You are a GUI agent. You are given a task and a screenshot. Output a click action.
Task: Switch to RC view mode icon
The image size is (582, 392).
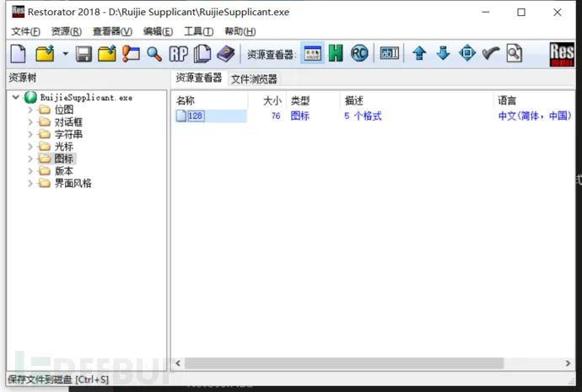point(359,53)
